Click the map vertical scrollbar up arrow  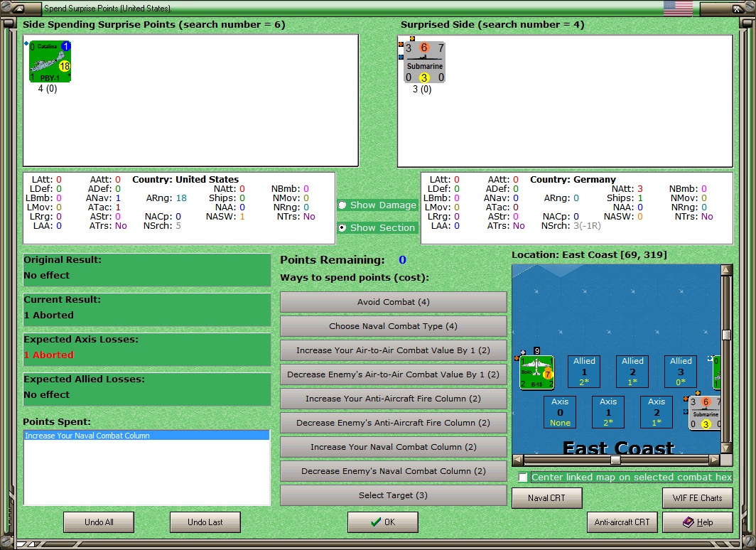(x=726, y=270)
